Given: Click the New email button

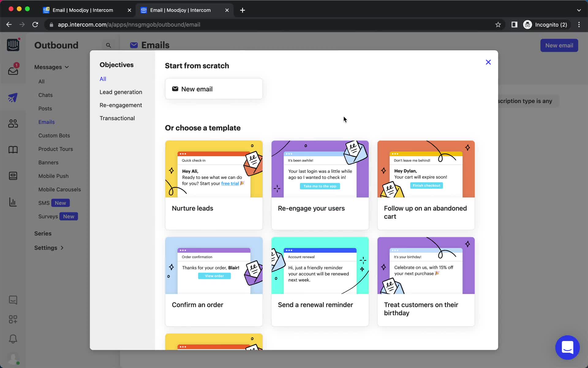Looking at the screenshot, I should (214, 89).
